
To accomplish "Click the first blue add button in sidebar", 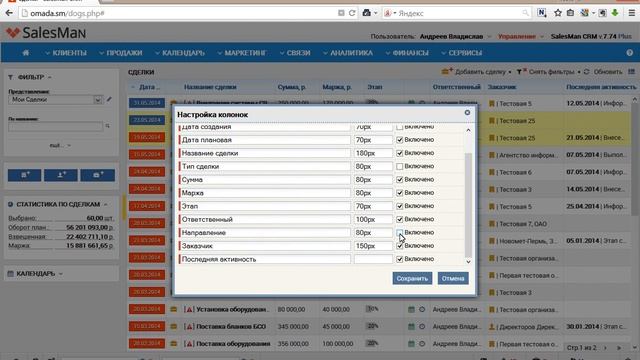I will point(24,175).
